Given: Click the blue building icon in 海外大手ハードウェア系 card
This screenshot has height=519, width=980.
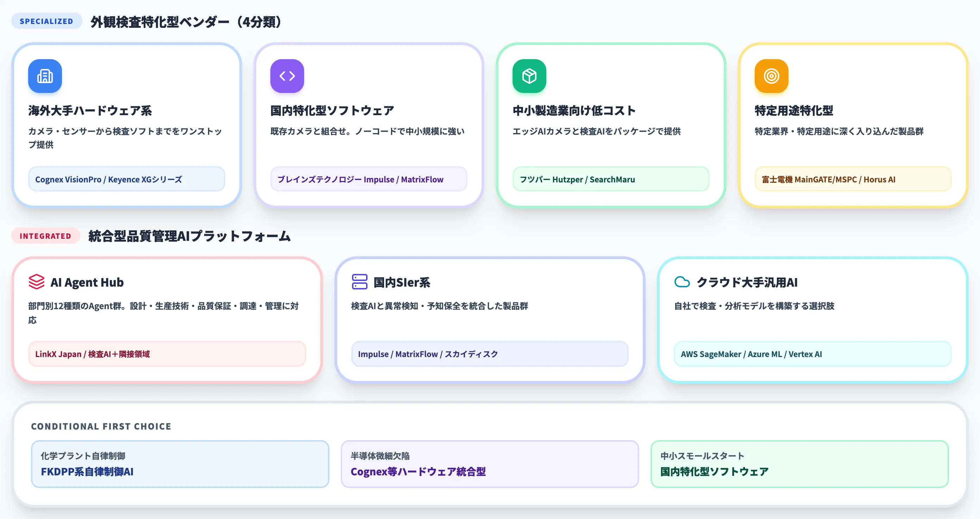Looking at the screenshot, I should click(x=45, y=76).
